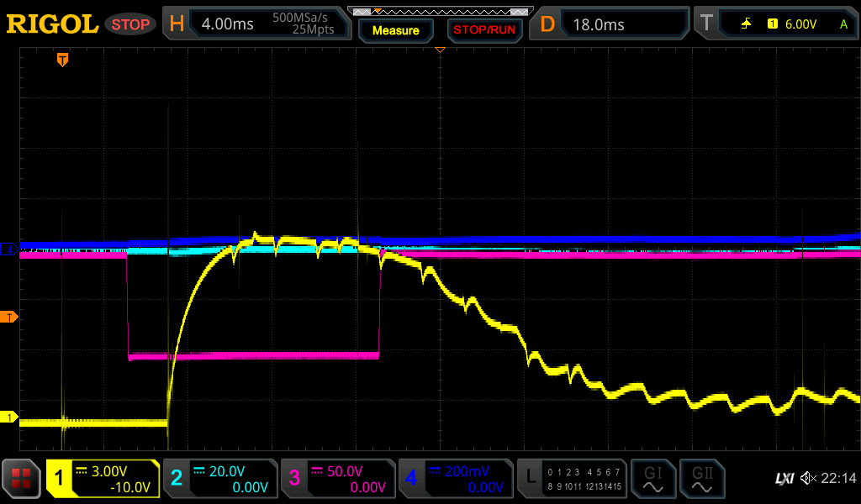Open the logic analyzer L digital channels panel

click(x=573, y=479)
